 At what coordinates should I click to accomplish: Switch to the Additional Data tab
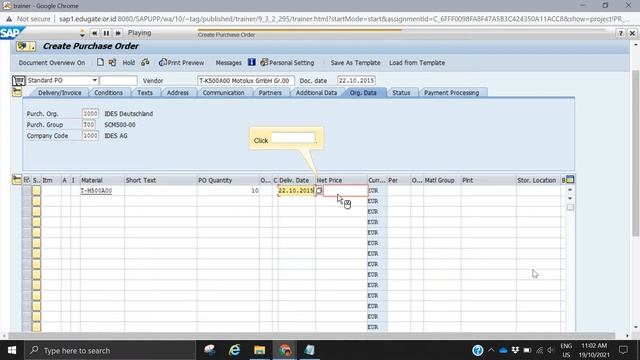316,93
